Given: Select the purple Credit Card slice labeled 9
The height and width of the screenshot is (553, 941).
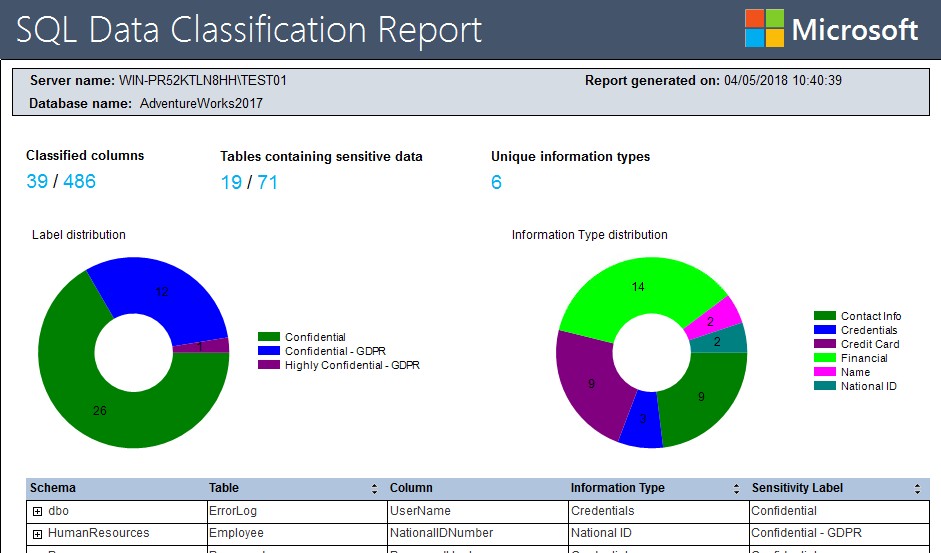Looking at the screenshot, I should click(591, 384).
